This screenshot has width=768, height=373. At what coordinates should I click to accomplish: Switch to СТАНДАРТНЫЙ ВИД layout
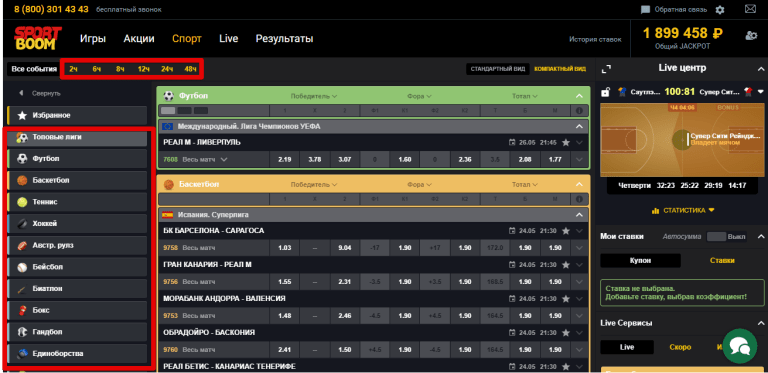pos(497,69)
